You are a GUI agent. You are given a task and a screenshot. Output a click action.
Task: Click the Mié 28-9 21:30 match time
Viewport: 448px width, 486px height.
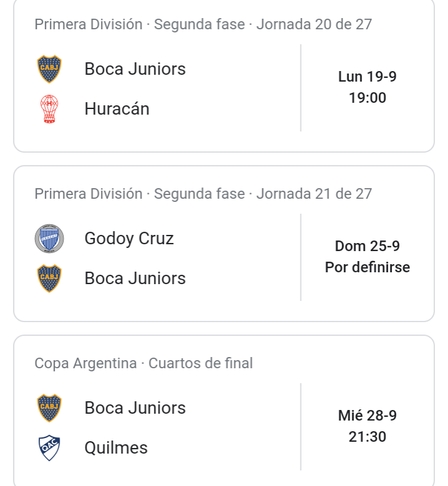point(368,426)
